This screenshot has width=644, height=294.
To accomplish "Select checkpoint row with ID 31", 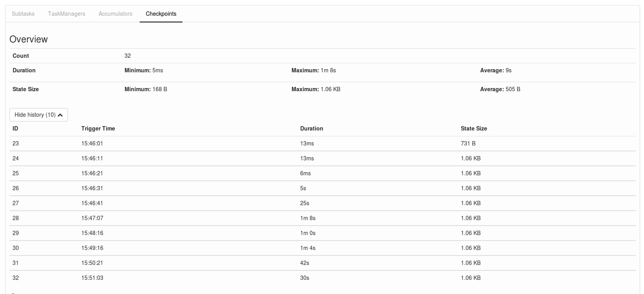I will [x=16, y=263].
